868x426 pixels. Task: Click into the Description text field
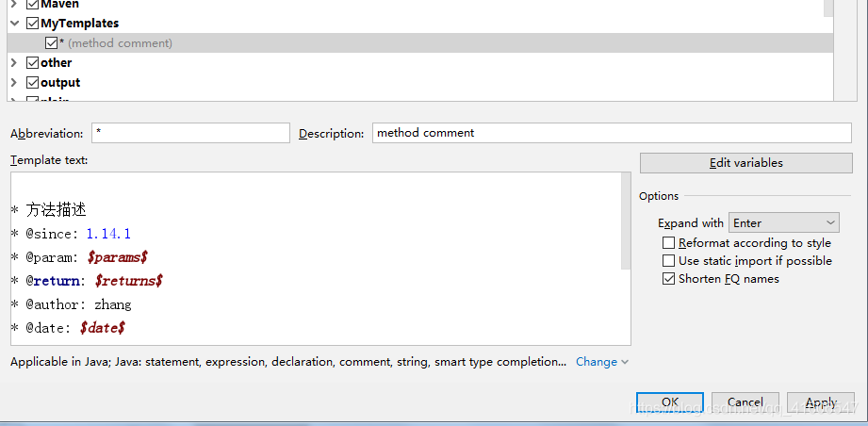(x=612, y=133)
